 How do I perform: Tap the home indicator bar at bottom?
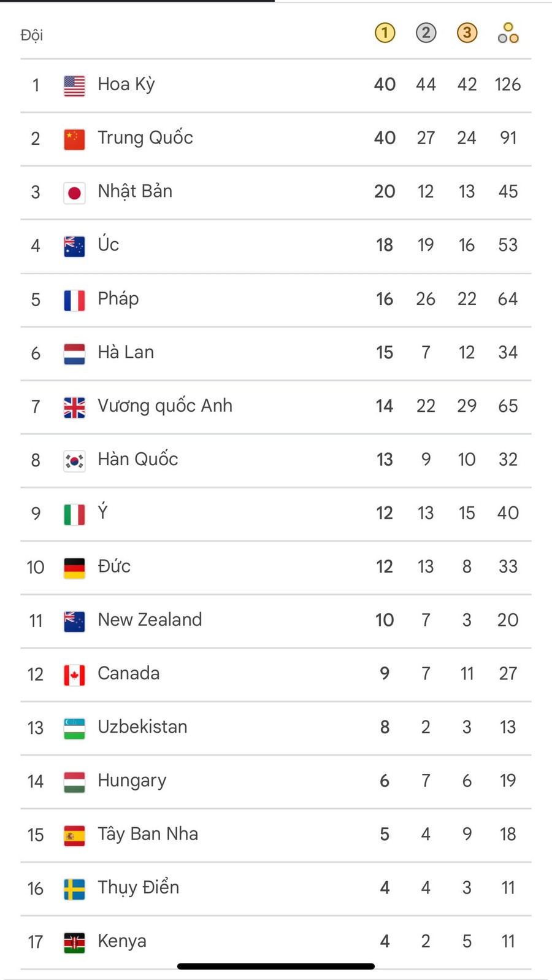[275, 966]
